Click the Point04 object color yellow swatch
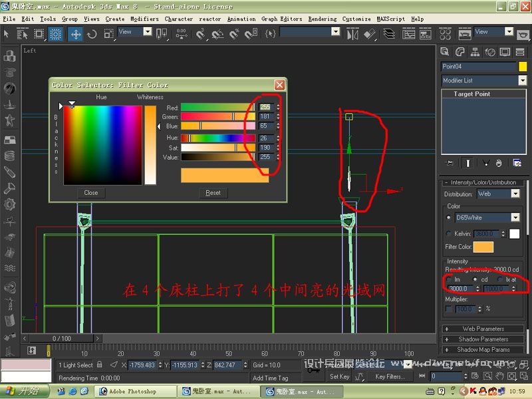Screen dimensions: 532x399 point(523,66)
